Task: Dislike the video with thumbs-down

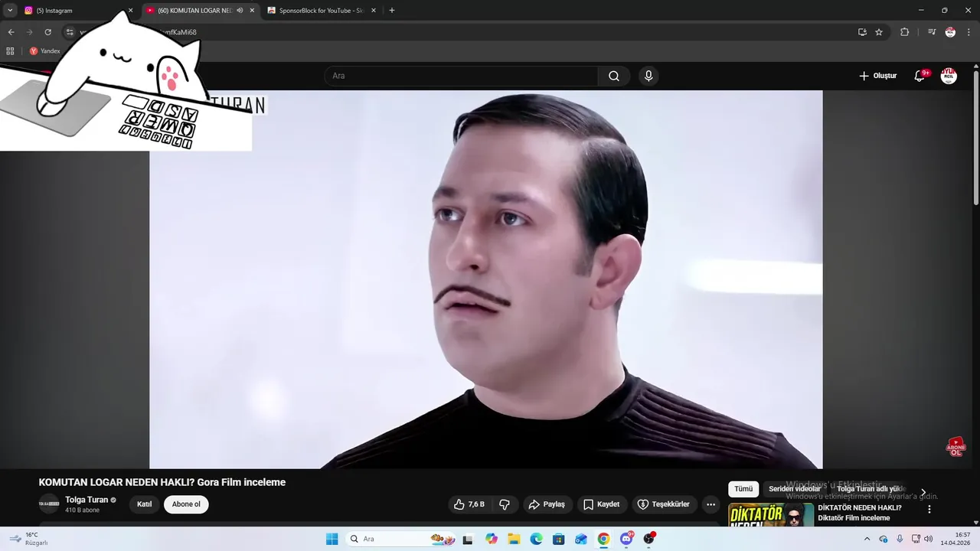Action: pos(505,504)
